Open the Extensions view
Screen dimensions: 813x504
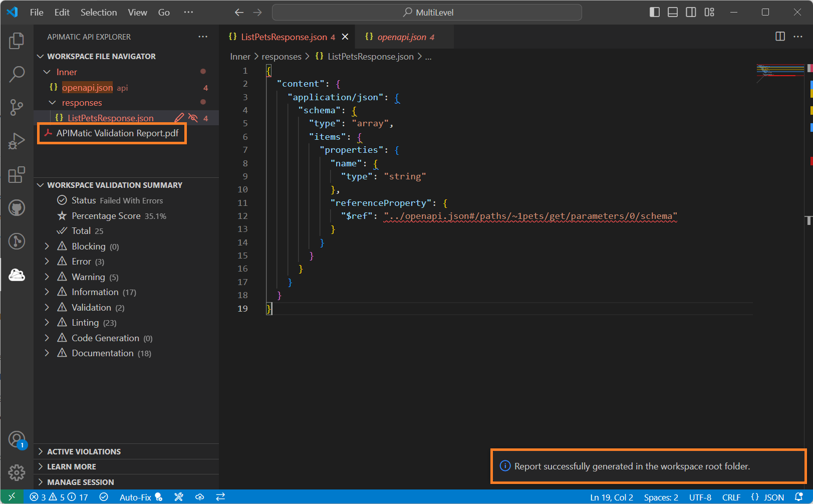tap(17, 174)
